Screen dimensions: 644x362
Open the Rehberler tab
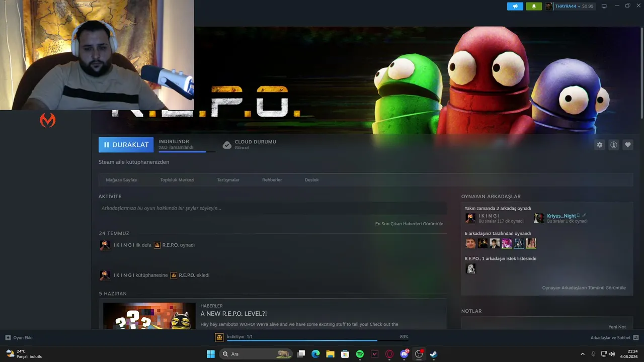pyautogui.click(x=272, y=179)
